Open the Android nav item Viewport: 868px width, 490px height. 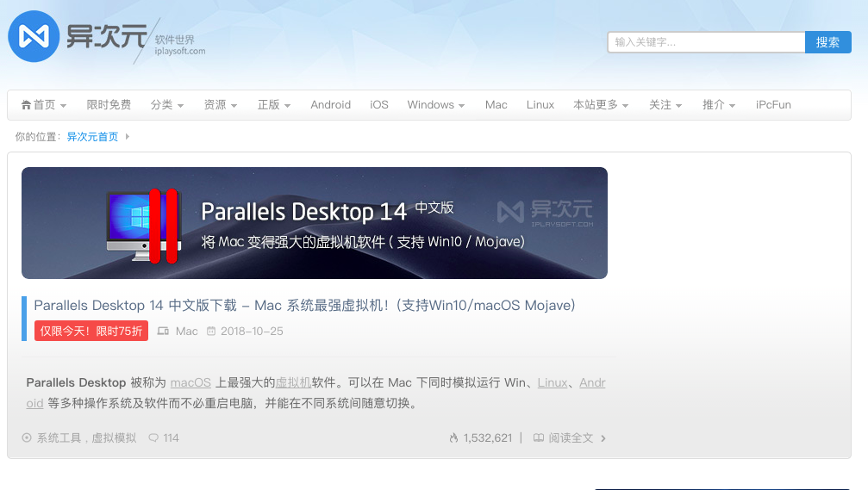(x=330, y=104)
